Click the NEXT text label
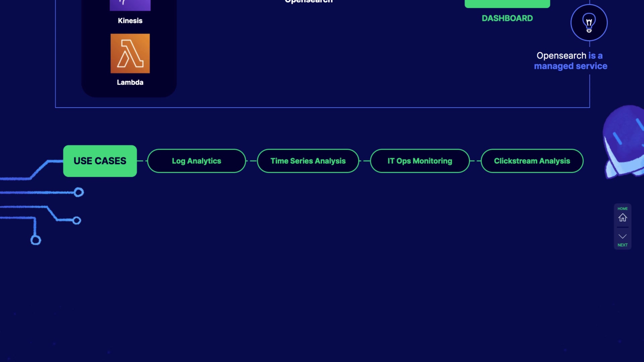The height and width of the screenshot is (362, 644). coord(623,245)
